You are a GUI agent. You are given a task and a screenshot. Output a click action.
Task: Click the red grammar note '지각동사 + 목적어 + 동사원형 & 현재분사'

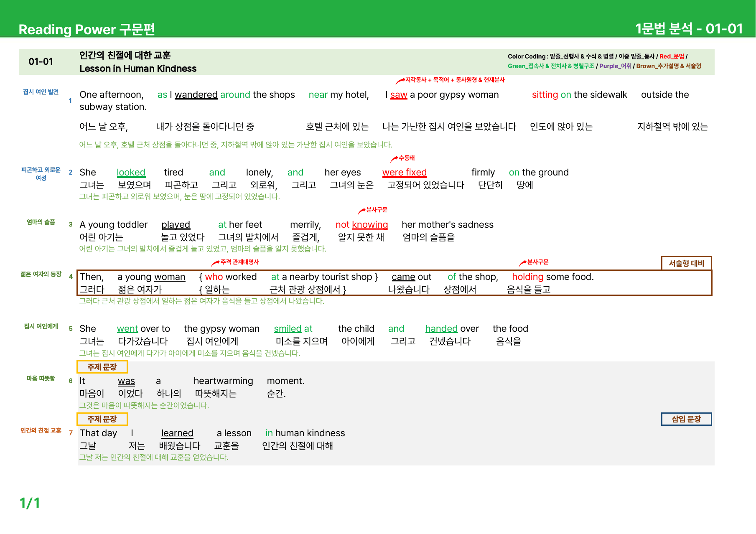point(455,80)
